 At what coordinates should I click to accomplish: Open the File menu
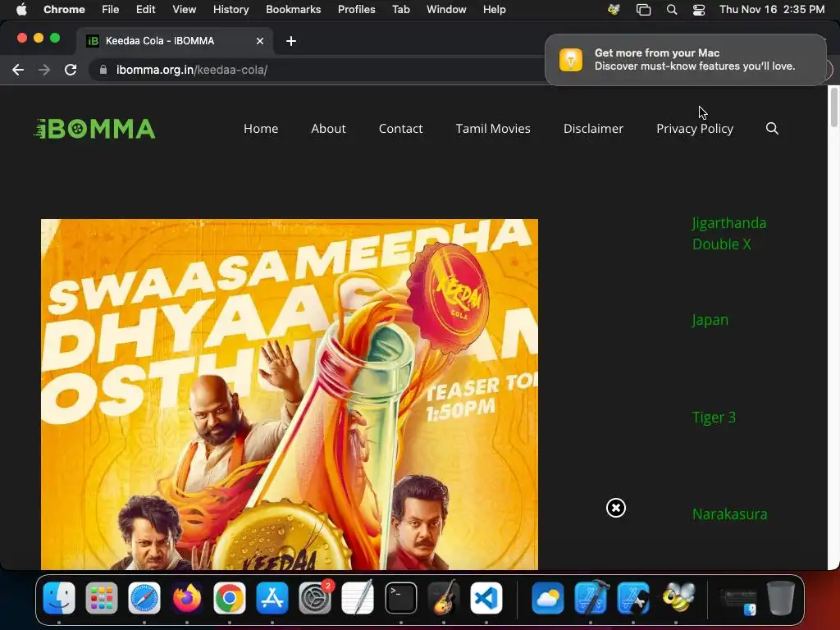coord(111,10)
